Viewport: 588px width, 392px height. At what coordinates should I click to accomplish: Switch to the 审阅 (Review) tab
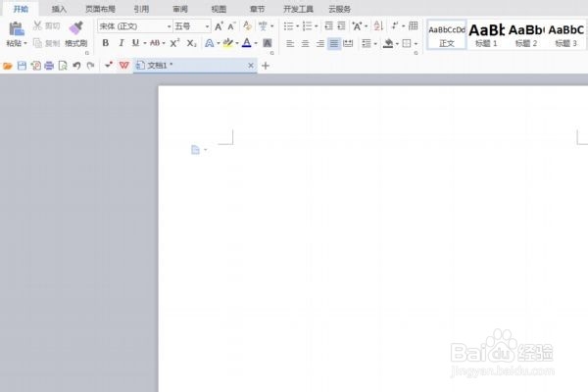coord(180,9)
